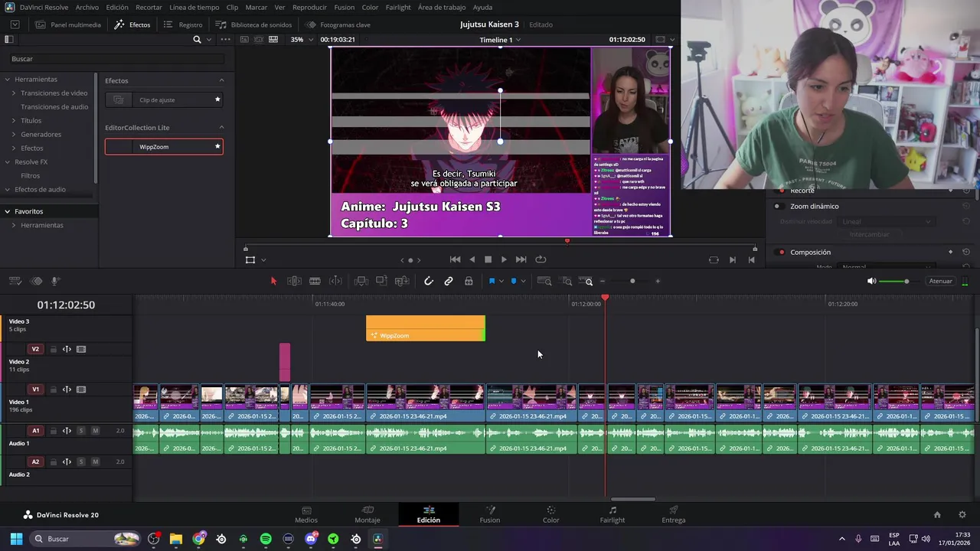The image size is (980, 551).
Task: Click the speaker volume icon
Action: [871, 281]
